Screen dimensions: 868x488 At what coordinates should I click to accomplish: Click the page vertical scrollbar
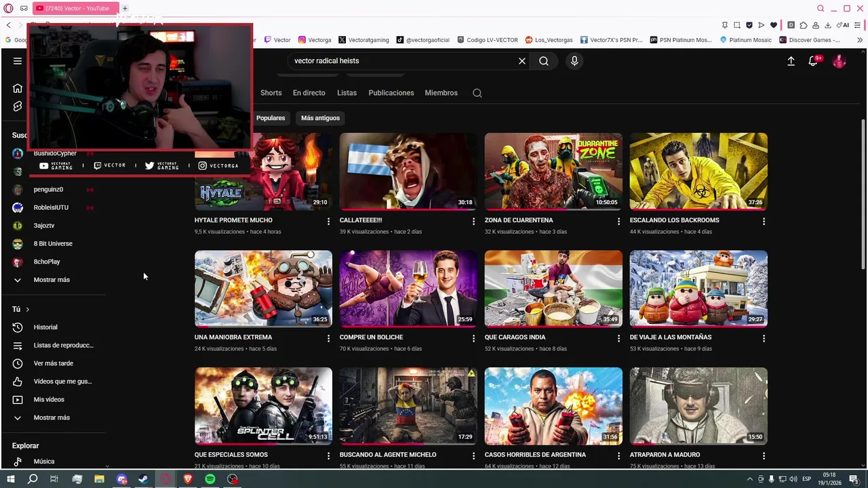point(863,193)
